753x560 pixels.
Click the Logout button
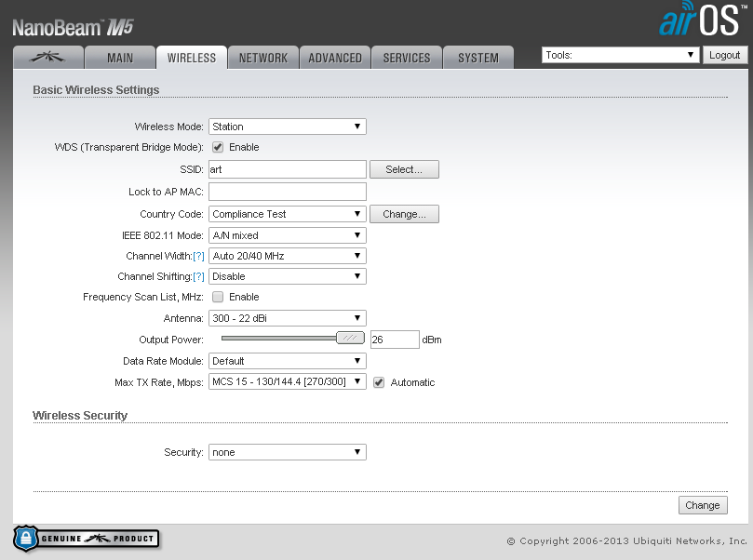(x=725, y=55)
